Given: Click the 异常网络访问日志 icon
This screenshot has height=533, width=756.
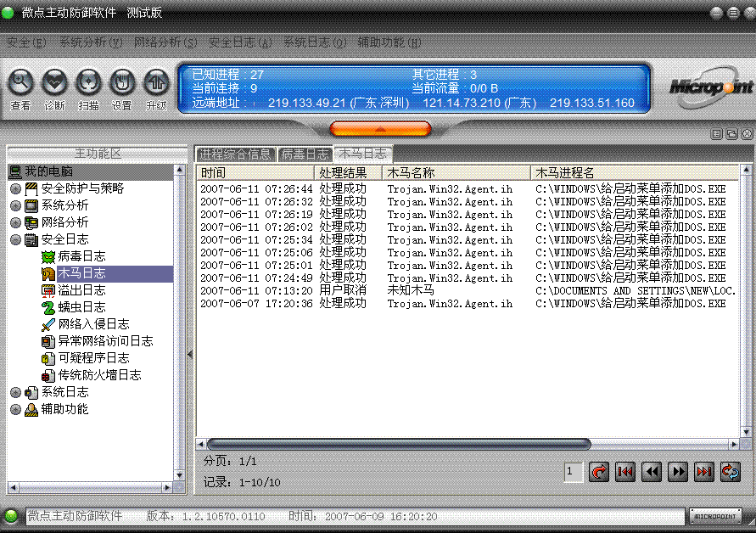Looking at the screenshot, I should 48,341.
